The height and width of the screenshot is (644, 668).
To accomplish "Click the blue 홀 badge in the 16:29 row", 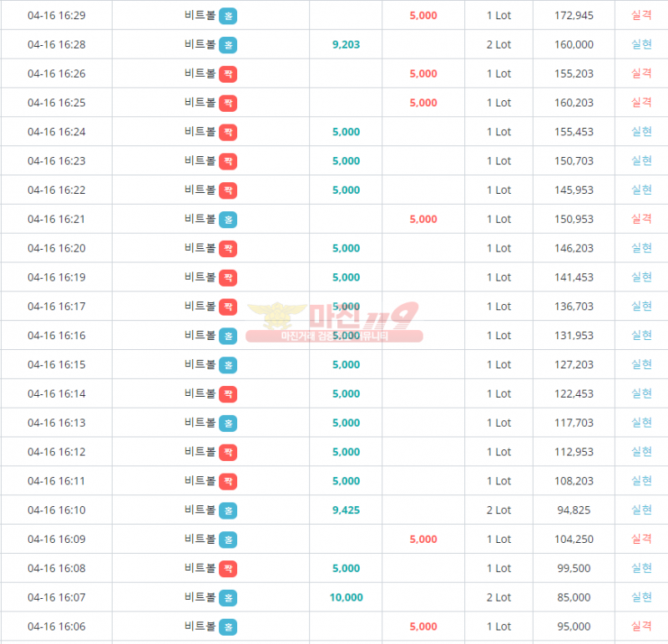I will [228, 16].
